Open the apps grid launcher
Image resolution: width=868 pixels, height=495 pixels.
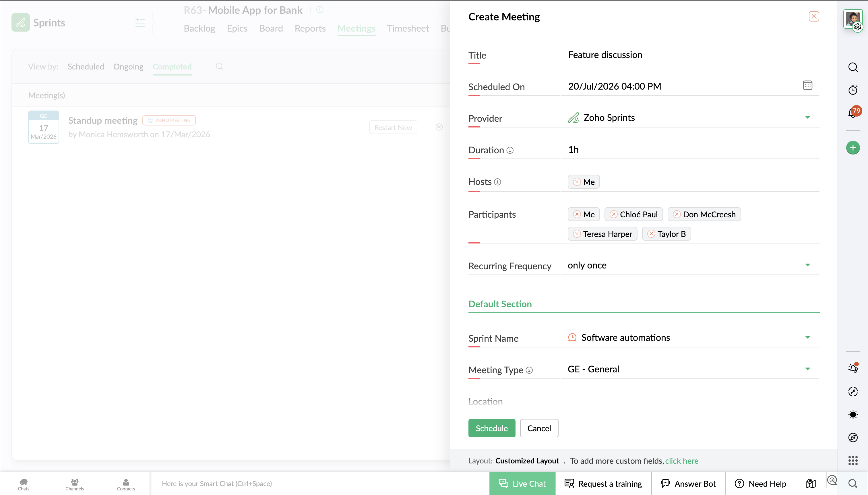(853, 460)
